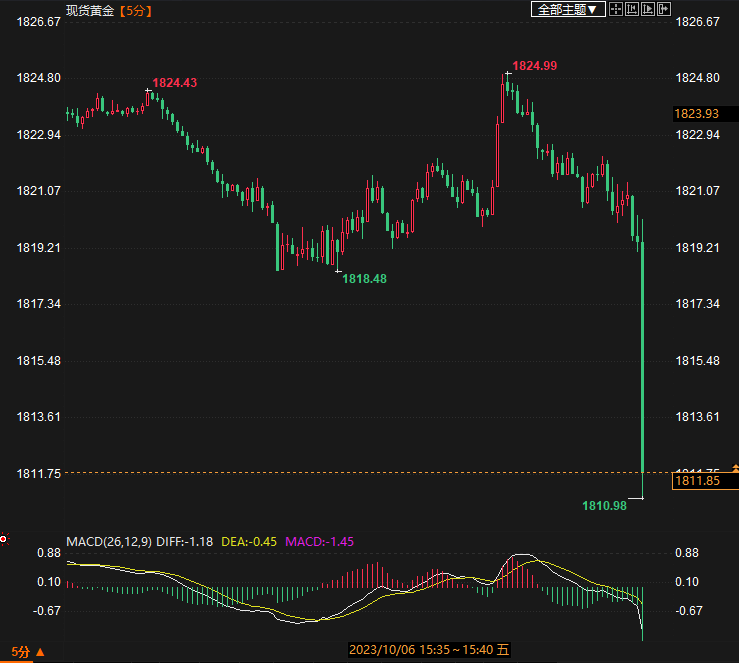The height and width of the screenshot is (663, 739).
Task: Click the crosshair cursor icon in top toolbar
Action: (616, 9)
